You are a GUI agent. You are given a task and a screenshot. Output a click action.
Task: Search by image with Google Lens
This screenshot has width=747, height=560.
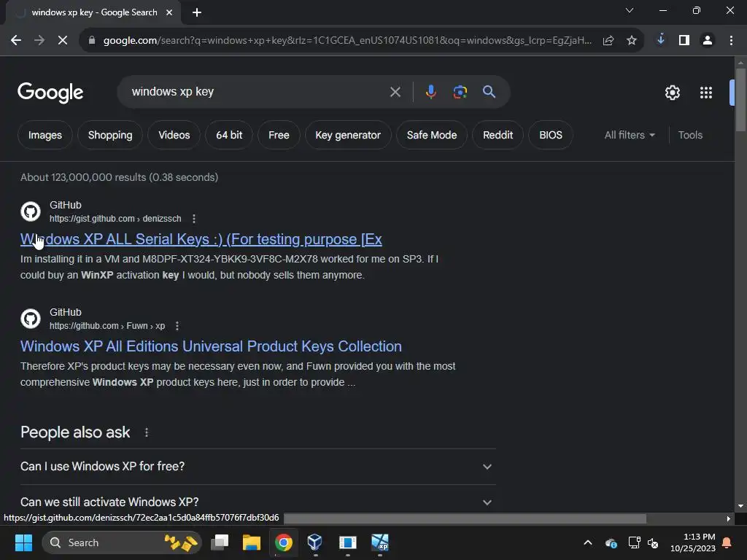[x=460, y=92]
